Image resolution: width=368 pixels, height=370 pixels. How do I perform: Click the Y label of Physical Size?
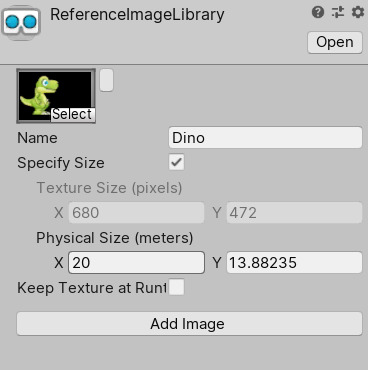[217, 263]
